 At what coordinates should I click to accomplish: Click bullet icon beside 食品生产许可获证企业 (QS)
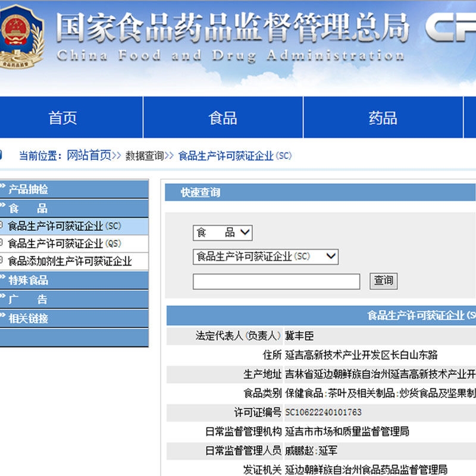click(2, 243)
